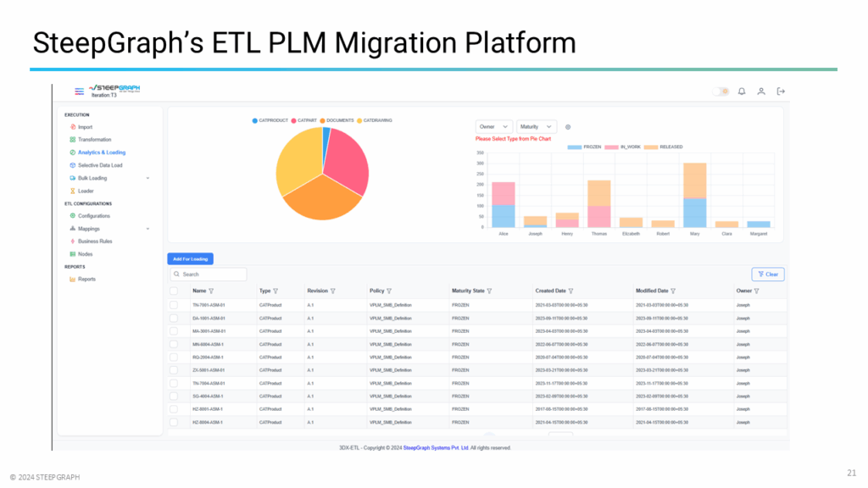Expand the Bulk Loading menu
The height and width of the screenshot is (488, 868).
click(147, 178)
